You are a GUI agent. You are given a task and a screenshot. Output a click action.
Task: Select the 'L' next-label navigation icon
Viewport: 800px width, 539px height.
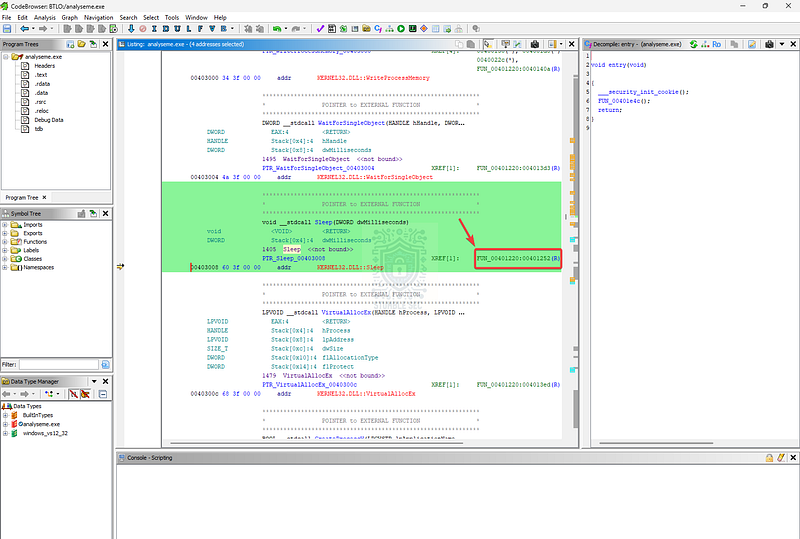(x=189, y=29)
